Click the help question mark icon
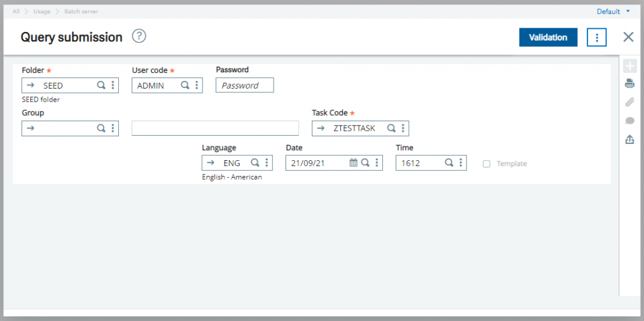Screen dimensions: 644x321 click(x=139, y=36)
